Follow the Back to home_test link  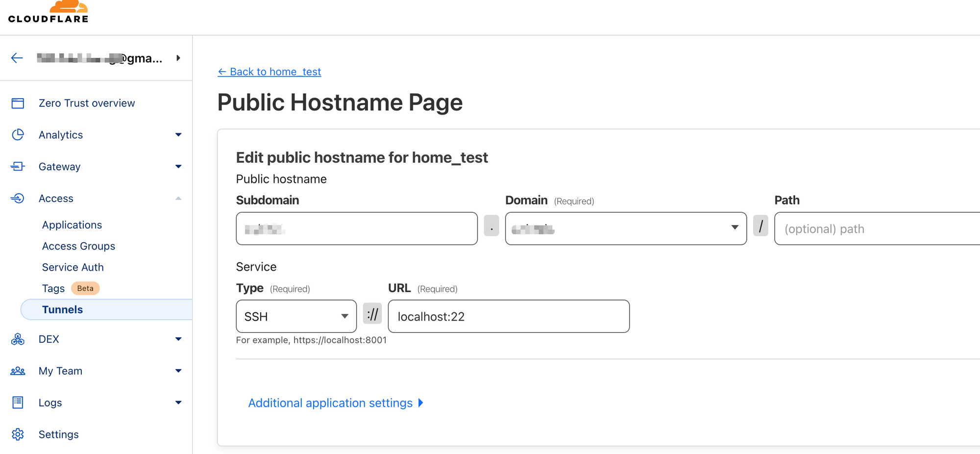point(269,72)
